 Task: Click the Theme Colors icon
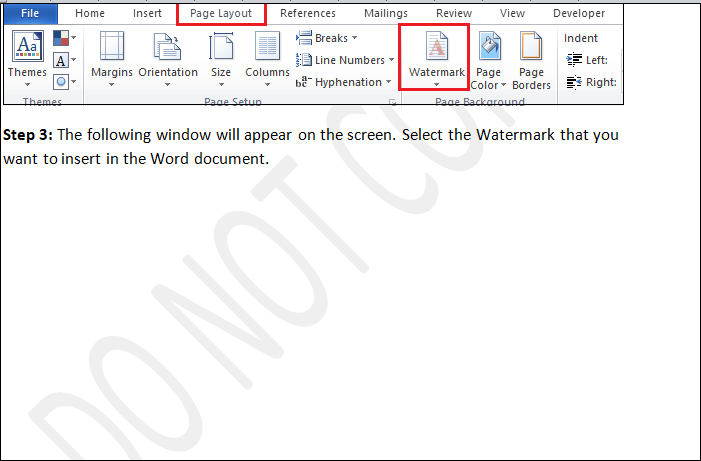point(62,39)
